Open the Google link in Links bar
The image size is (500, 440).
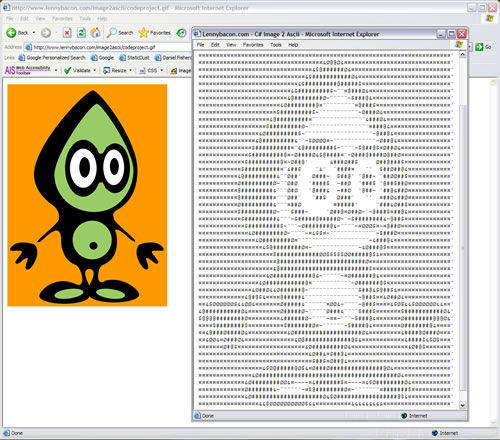tap(102, 58)
